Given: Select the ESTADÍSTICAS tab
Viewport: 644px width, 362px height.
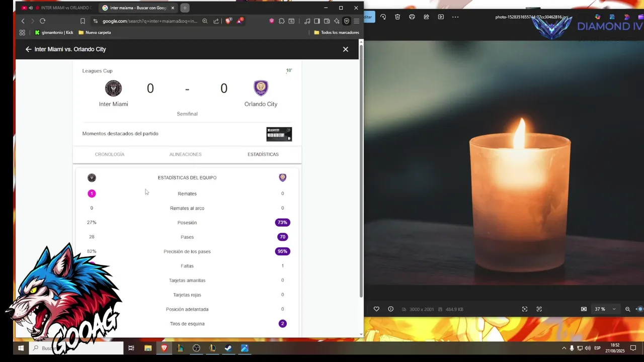Looking at the screenshot, I should pos(263,154).
